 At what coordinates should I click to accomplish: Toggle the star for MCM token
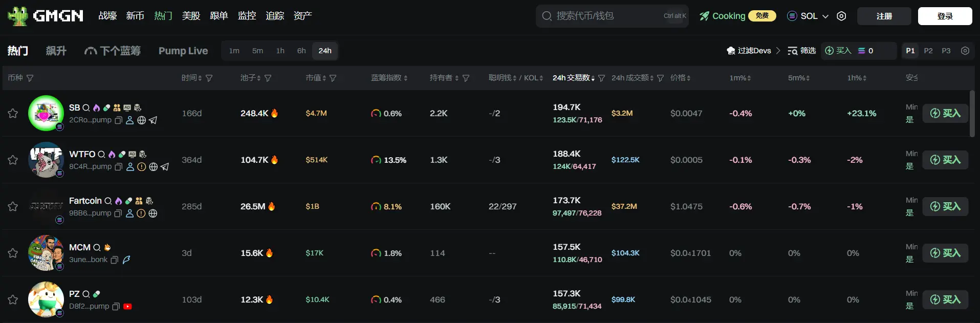pyautogui.click(x=13, y=253)
